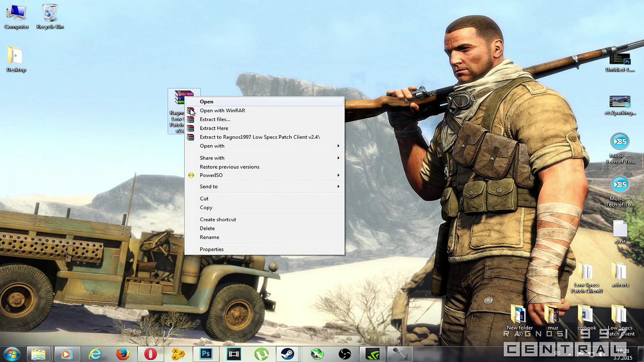Choose Extract to Ragnos1997 Low Specs Patch Client v2.4\

265,137
